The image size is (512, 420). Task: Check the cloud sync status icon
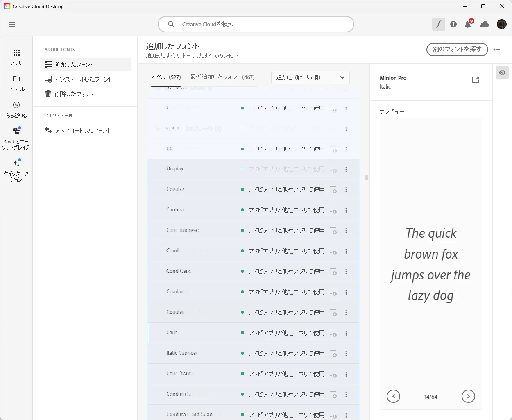(x=484, y=24)
